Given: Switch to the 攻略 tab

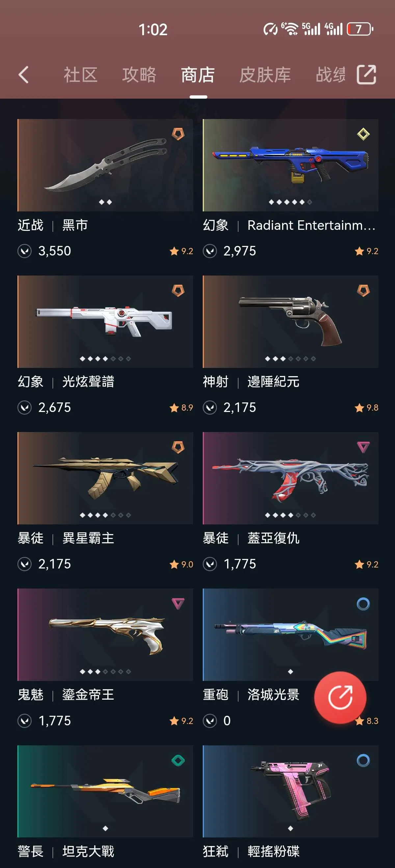Looking at the screenshot, I should click(x=139, y=74).
